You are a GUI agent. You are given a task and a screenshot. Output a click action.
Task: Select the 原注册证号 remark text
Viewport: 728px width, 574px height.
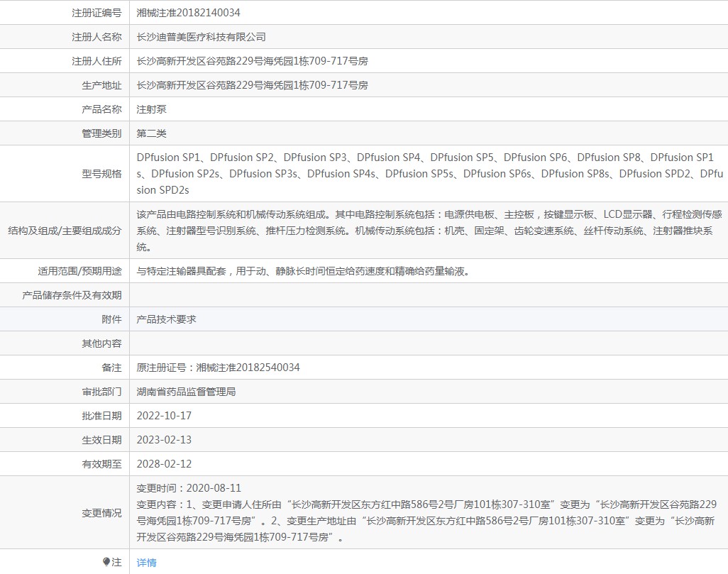coord(219,368)
